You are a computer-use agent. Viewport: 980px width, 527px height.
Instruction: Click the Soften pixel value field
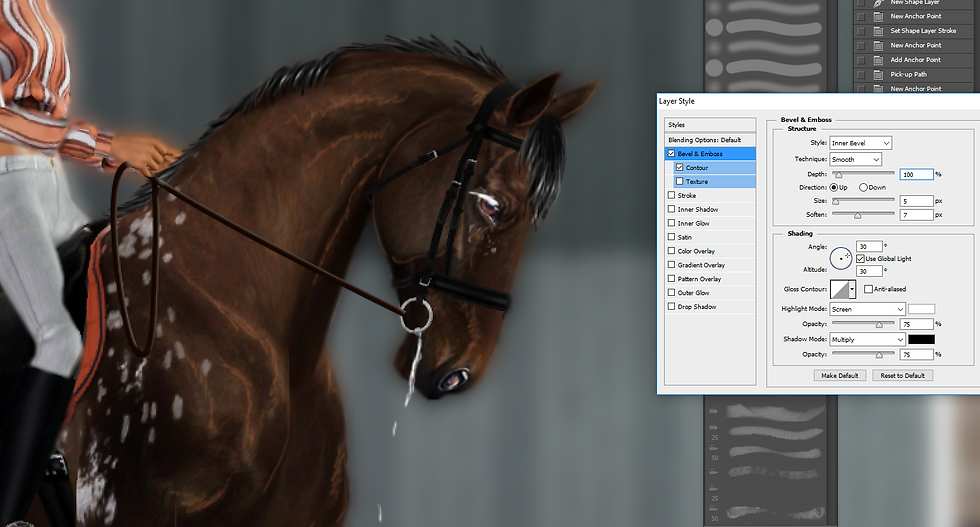coord(916,215)
